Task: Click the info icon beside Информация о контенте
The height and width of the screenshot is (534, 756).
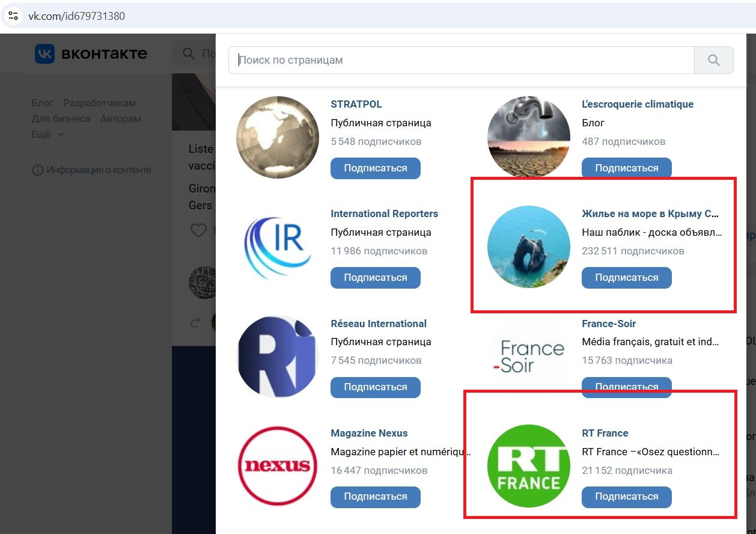Action: (x=37, y=170)
